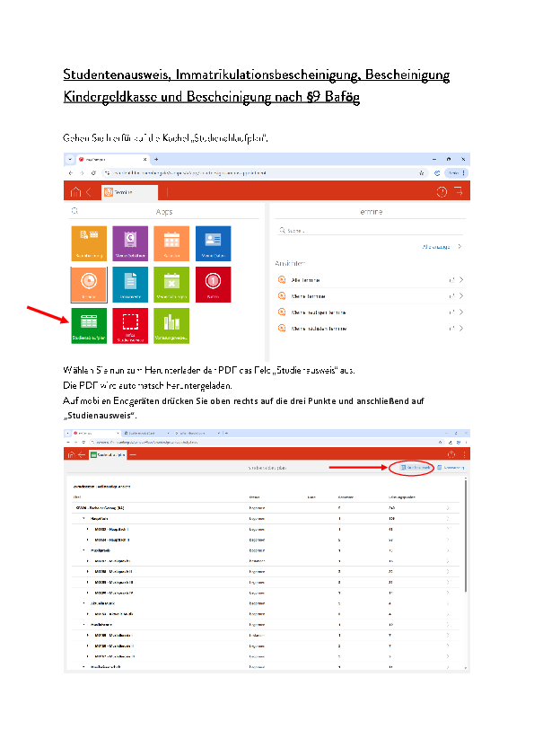Collapse the Hauptfach tree node
Viewport: 534px width, 756px height.
click(x=83, y=519)
